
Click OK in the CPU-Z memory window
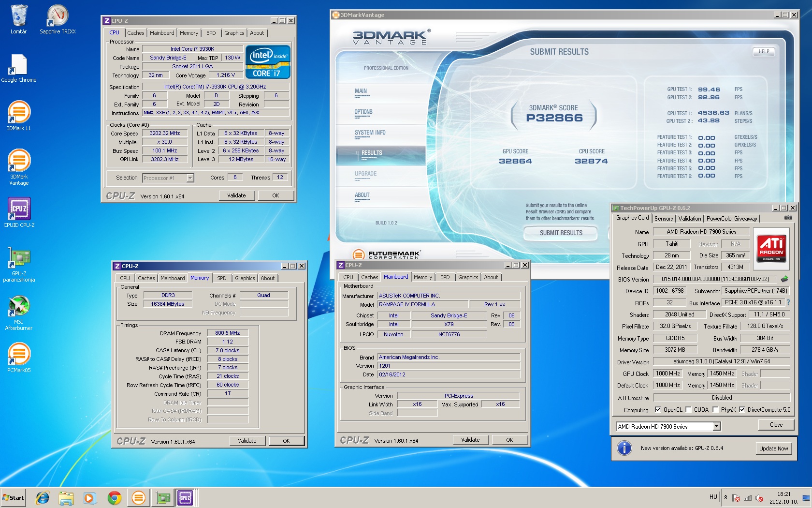[287, 441]
